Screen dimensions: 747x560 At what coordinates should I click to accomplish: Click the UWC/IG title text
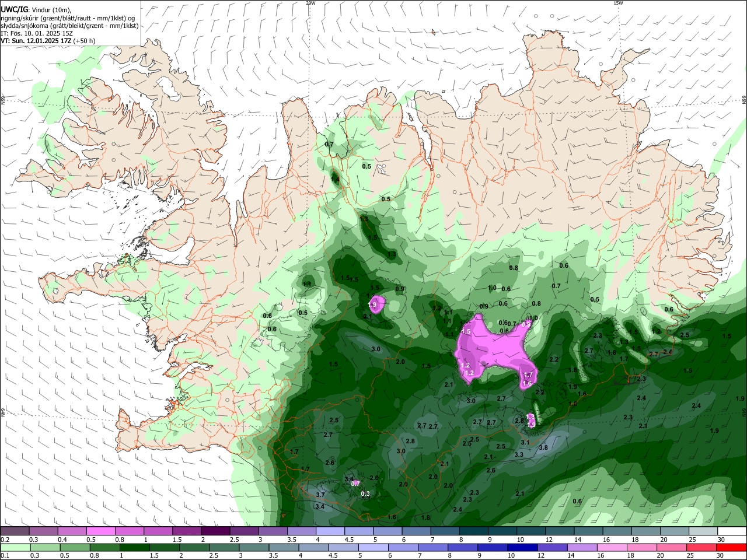tap(13, 9)
